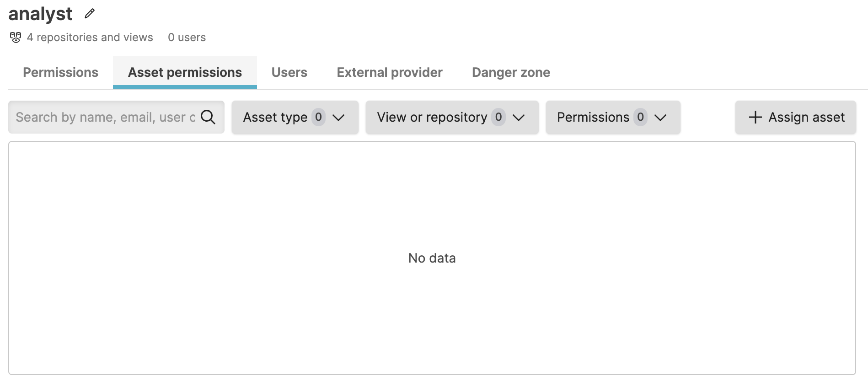The height and width of the screenshot is (387, 868).
Task: Click the chevron on the Asset type filter
Action: [339, 118]
